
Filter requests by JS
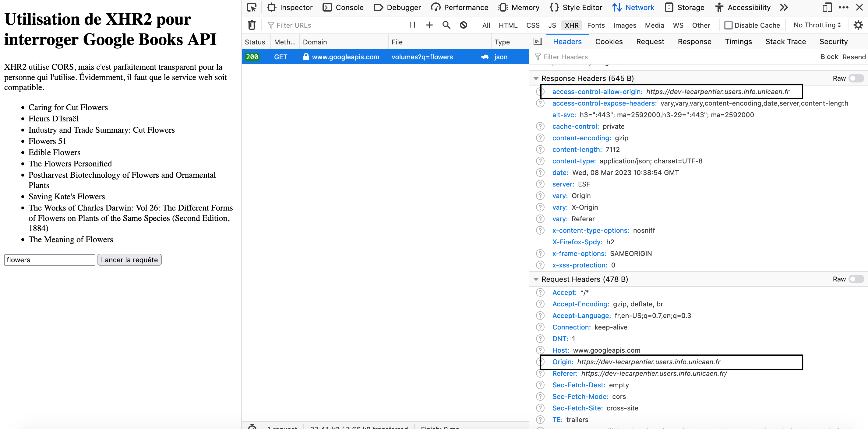[x=552, y=25]
